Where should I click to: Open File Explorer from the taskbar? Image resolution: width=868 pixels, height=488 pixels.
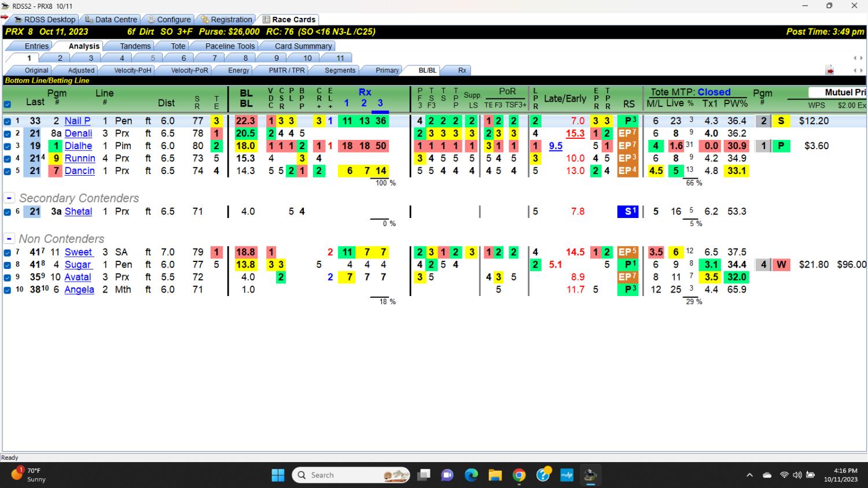(495, 475)
